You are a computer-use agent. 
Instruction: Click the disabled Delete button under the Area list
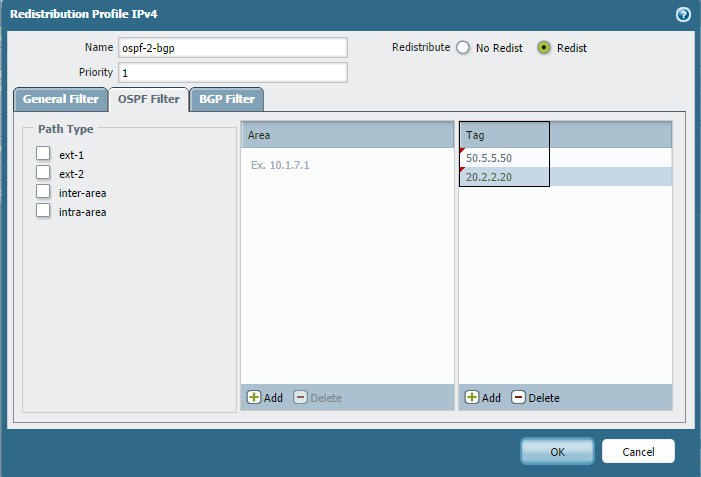(x=317, y=397)
